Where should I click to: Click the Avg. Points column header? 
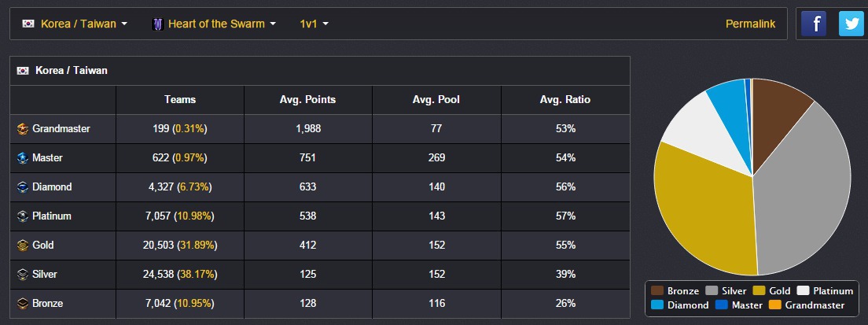point(307,100)
